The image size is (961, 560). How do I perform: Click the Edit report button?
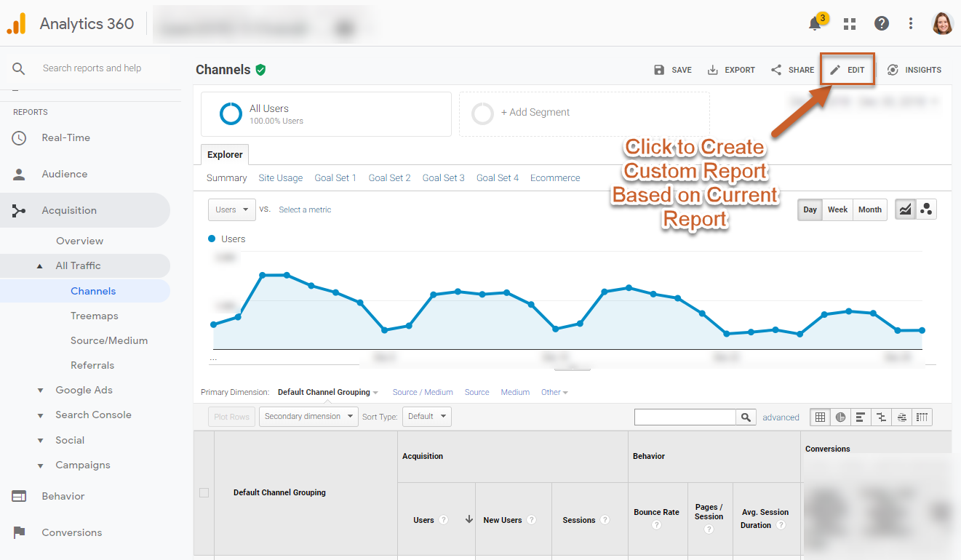click(848, 70)
